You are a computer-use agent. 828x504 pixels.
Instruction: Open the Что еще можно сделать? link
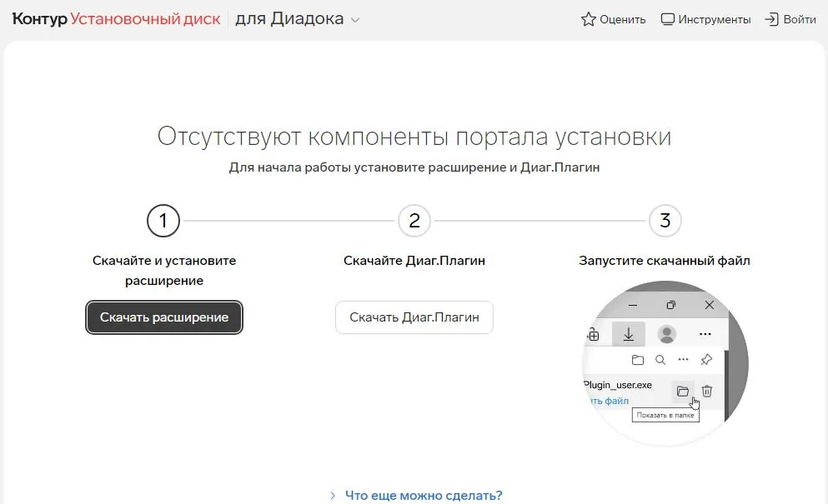(424, 496)
